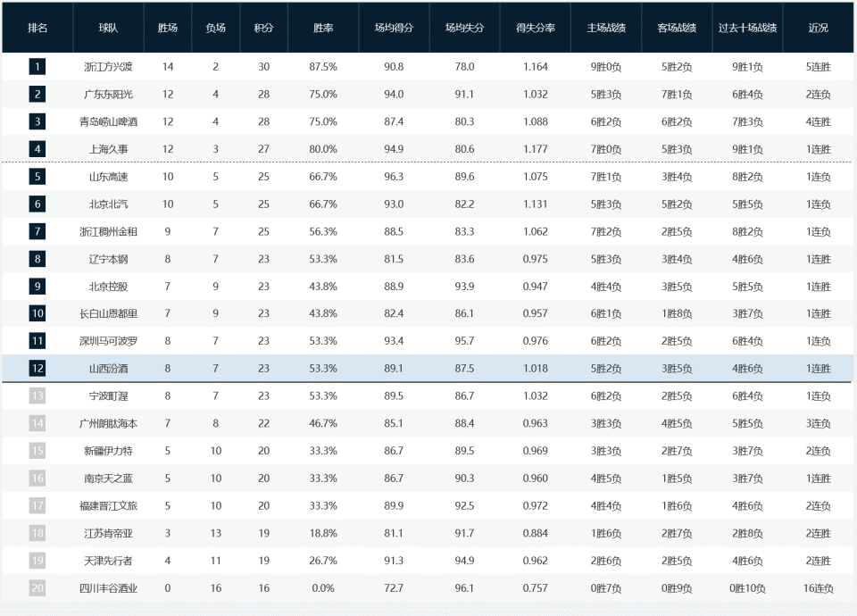The width and height of the screenshot is (857, 616).
Task: Click the rank 4 badge
Action: 37,149
